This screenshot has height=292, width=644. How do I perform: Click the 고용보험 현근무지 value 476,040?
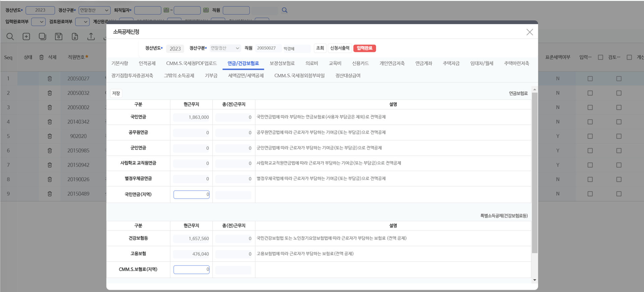pyautogui.click(x=191, y=254)
